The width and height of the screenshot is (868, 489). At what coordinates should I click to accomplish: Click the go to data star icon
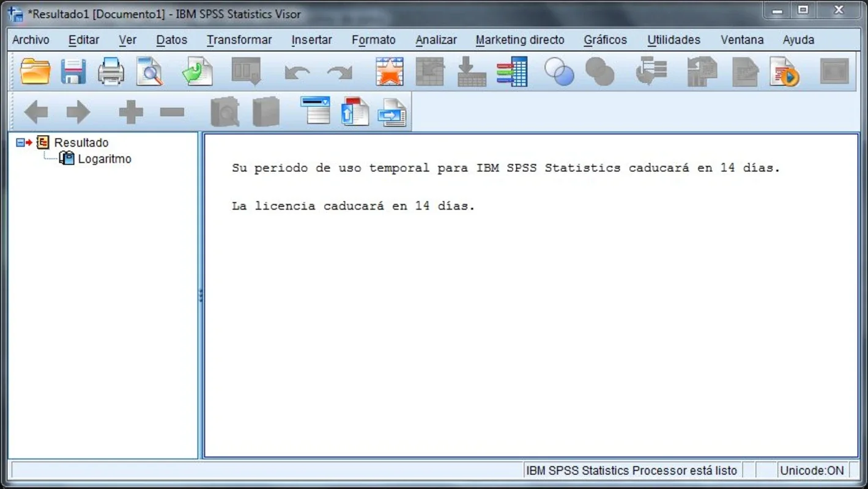[390, 72]
